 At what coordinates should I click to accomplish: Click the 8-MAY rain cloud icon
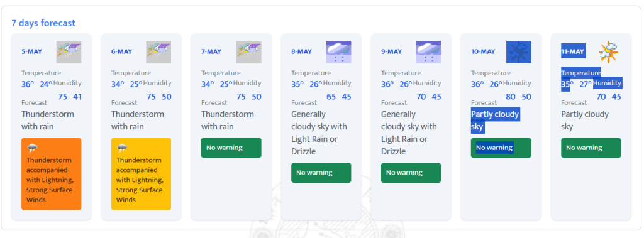[339, 51]
